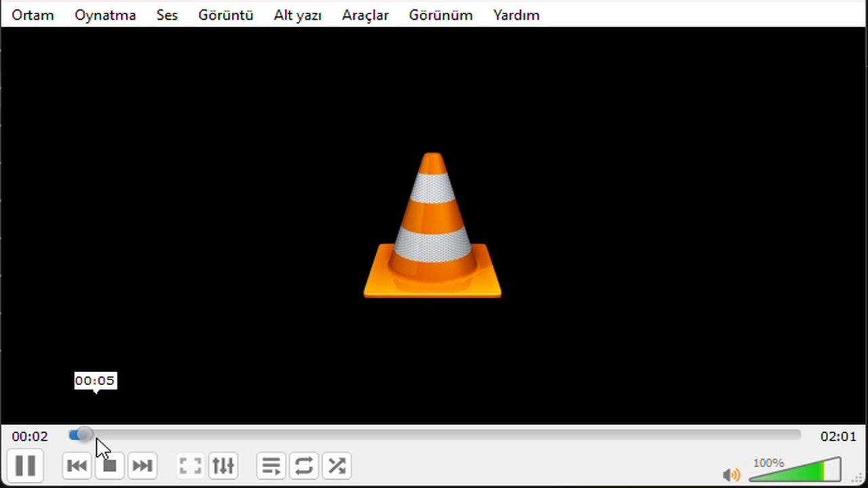Pause the playing video

point(26,466)
